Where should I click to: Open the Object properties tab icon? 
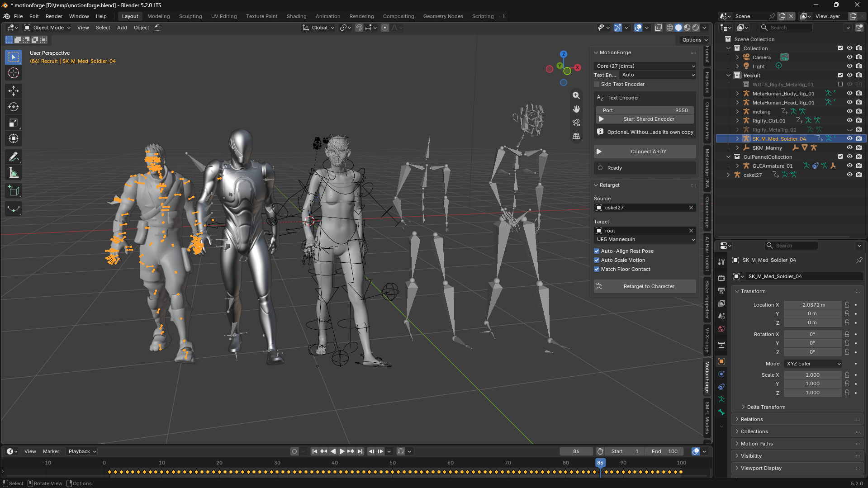721,361
